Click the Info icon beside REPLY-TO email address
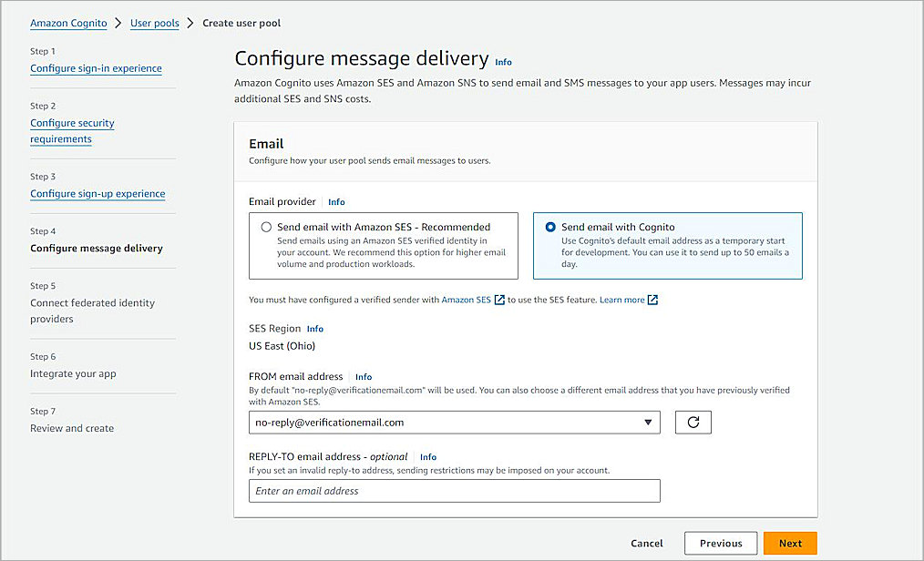This screenshot has width=924, height=561. click(x=428, y=456)
